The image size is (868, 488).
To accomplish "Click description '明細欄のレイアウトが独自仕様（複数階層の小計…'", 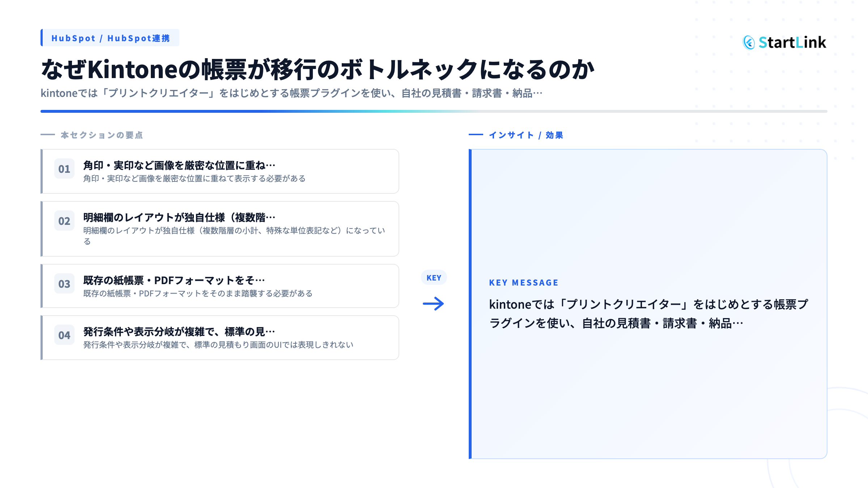I will [234, 236].
